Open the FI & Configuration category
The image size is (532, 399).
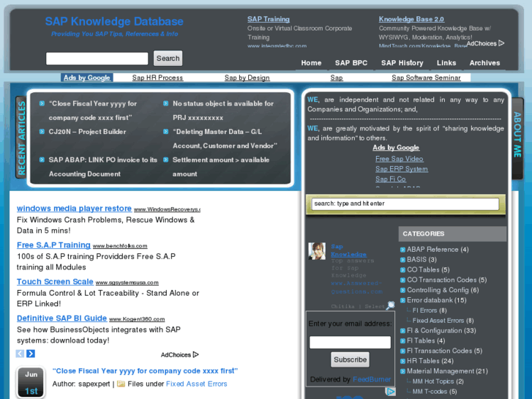(441, 331)
